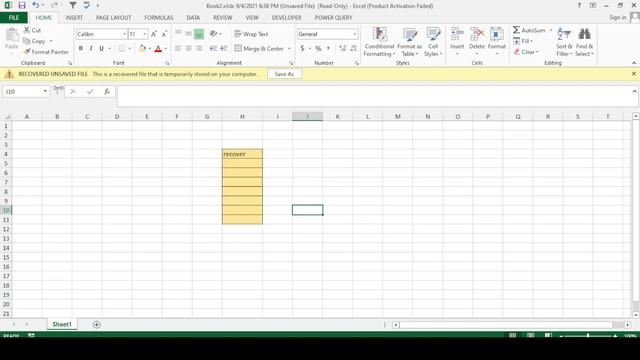Click the Format cells icon

click(497, 34)
